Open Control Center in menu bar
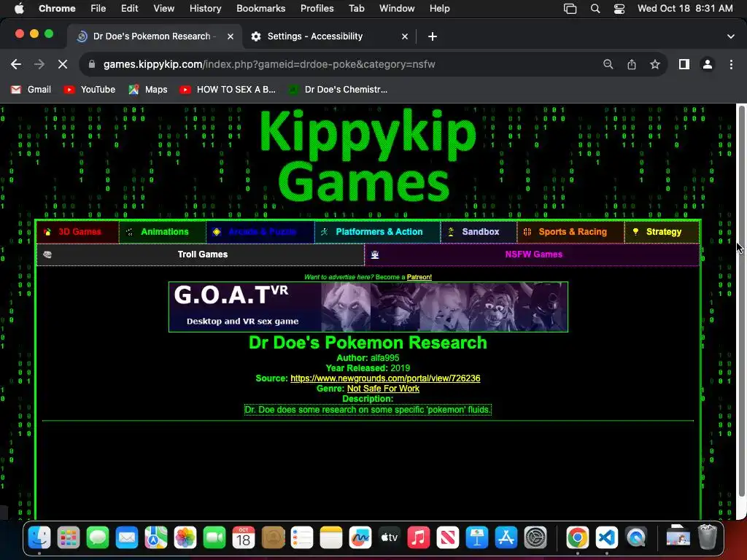 point(619,9)
